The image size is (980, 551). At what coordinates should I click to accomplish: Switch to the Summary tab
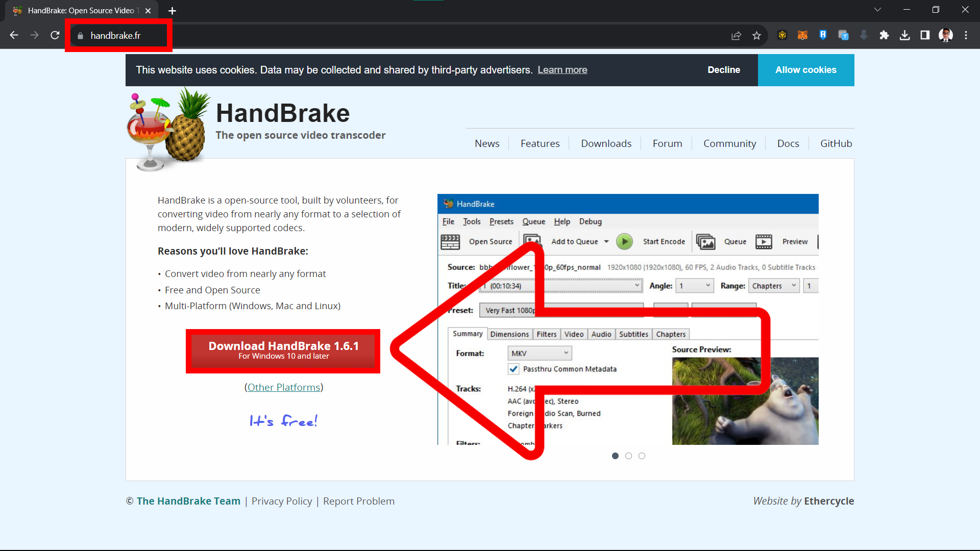click(x=467, y=334)
